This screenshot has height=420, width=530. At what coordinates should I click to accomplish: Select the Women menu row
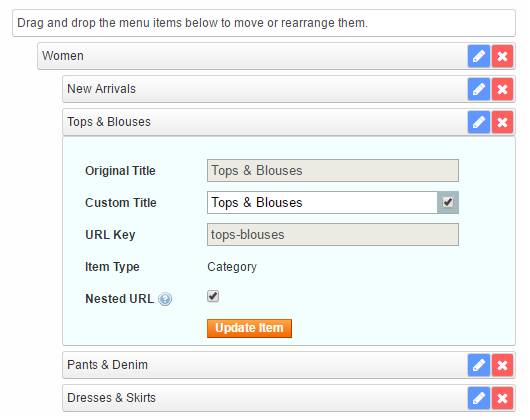(252, 56)
